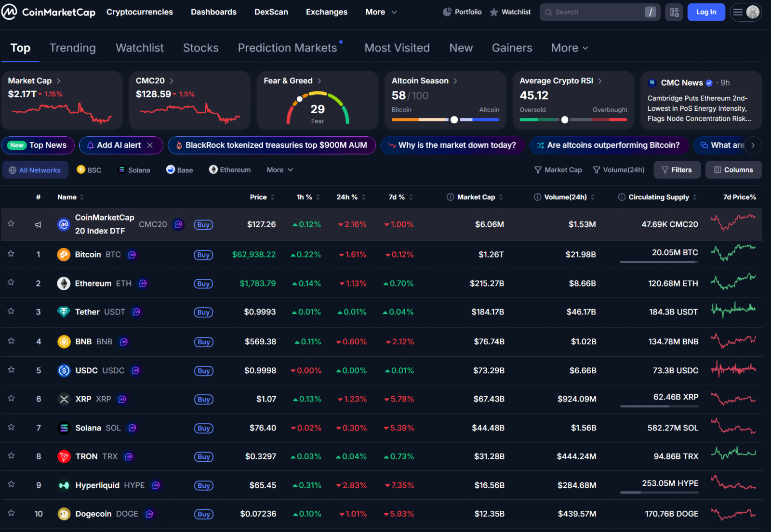
Task: Open the Portfolio pie chart link
Action: pyautogui.click(x=462, y=12)
